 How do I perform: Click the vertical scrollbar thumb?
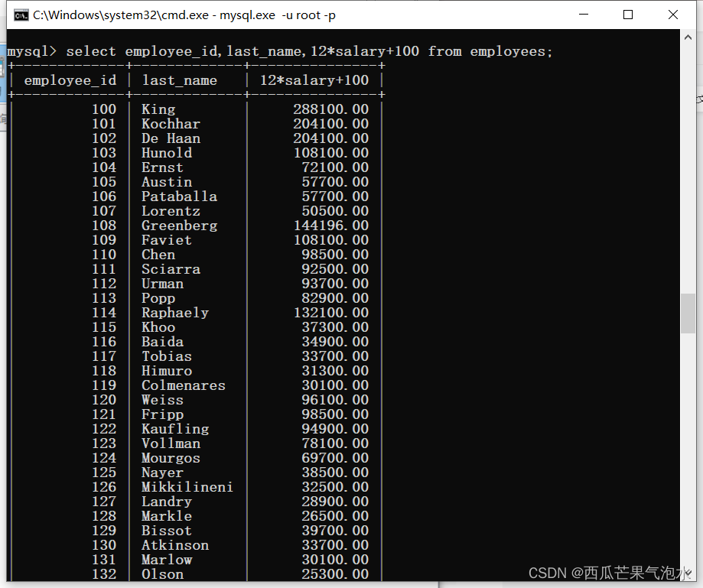point(688,313)
